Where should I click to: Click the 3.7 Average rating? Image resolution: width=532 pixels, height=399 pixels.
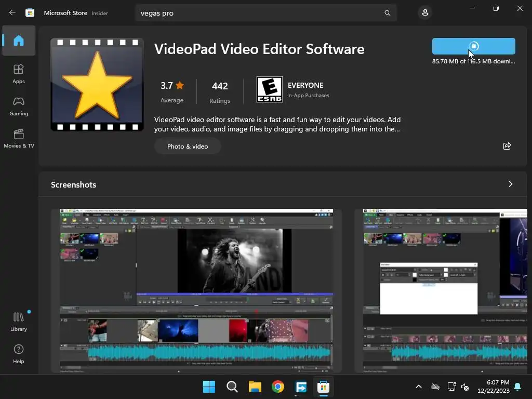[172, 91]
